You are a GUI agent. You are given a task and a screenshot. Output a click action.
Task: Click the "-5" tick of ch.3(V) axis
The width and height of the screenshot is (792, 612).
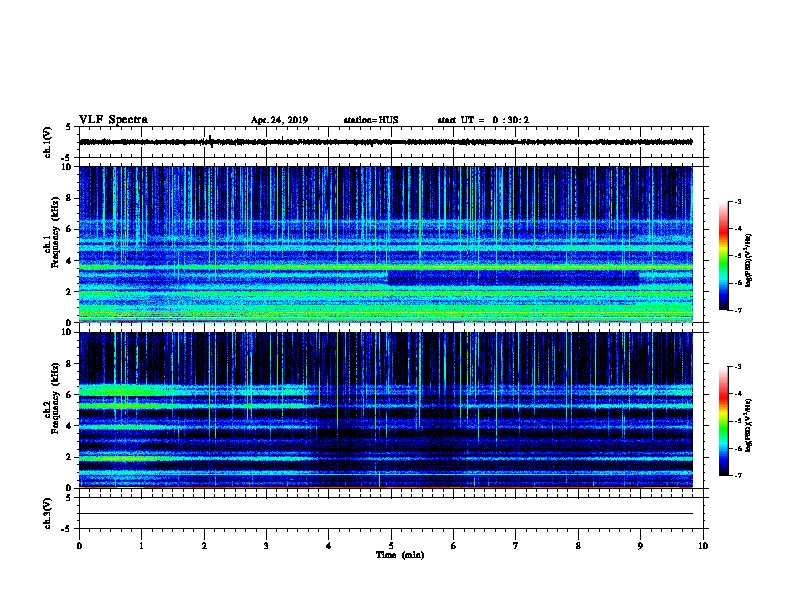[67, 529]
